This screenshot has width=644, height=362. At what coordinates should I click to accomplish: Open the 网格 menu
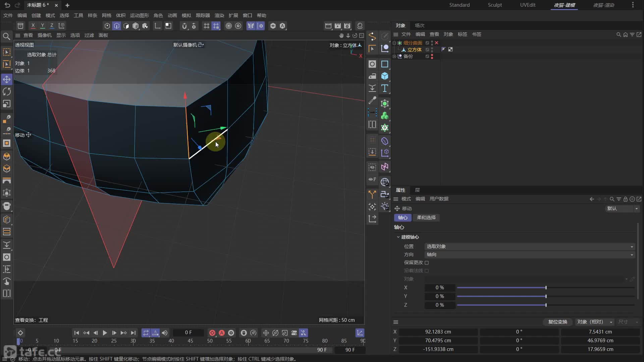coord(106,15)
